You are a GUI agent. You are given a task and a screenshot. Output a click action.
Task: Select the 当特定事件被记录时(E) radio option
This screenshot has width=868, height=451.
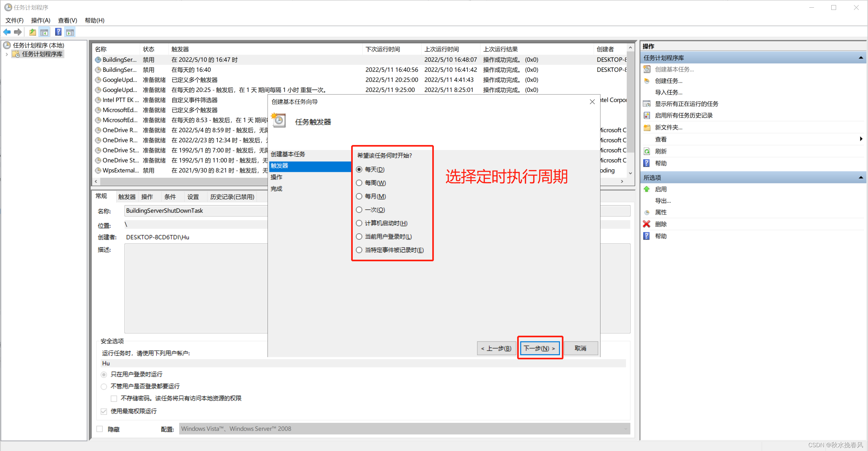tap(359, 250)
